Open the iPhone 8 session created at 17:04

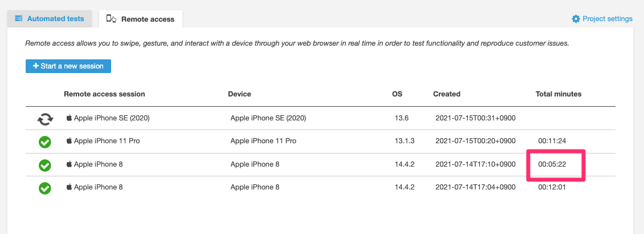[x=98, y=187]
